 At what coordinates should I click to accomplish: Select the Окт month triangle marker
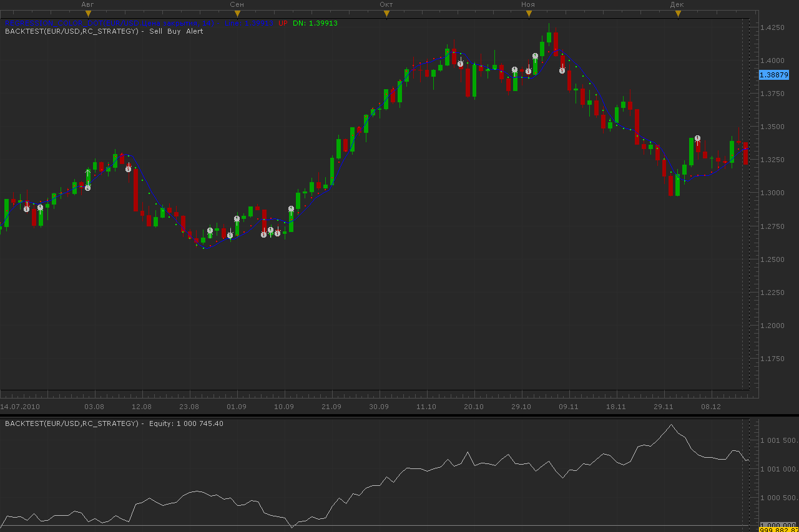click(x=386, y=14)
